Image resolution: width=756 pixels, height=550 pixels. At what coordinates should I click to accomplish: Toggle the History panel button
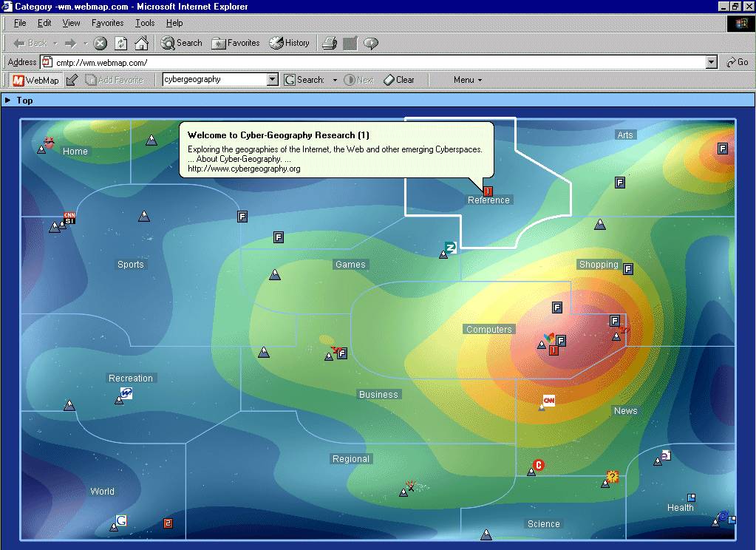click(290, 43)
